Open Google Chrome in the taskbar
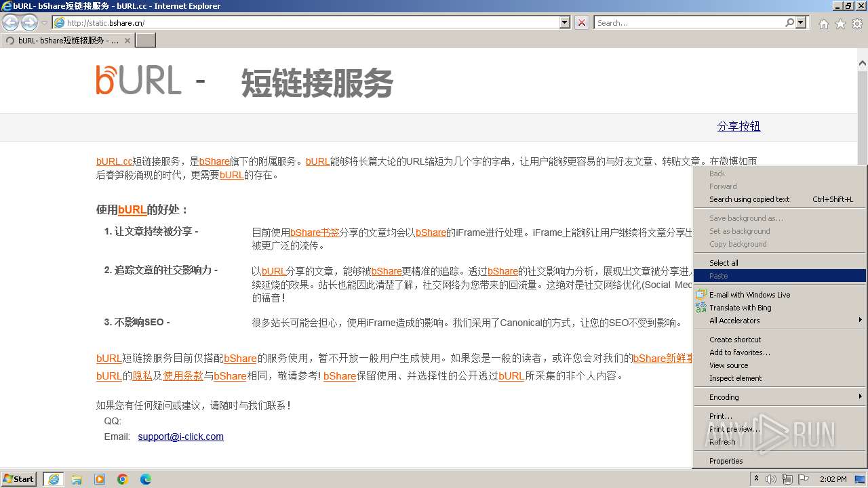Screen dimensions: 868x488 [123, 479]
